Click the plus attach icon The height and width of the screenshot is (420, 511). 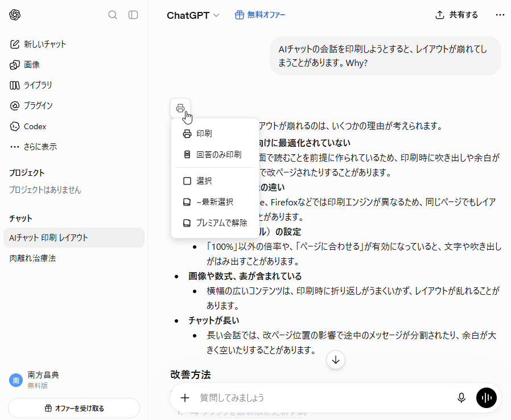click(185, 398)
